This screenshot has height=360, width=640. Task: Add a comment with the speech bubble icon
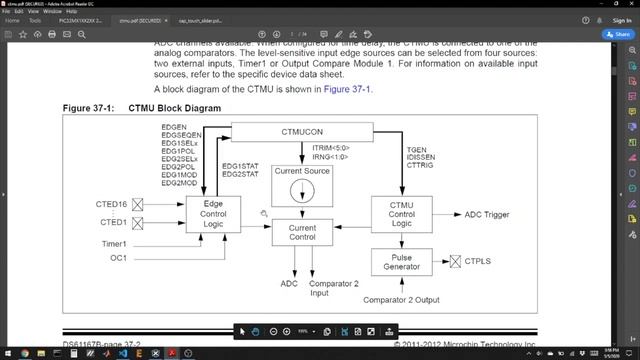(x=324, y=35)
